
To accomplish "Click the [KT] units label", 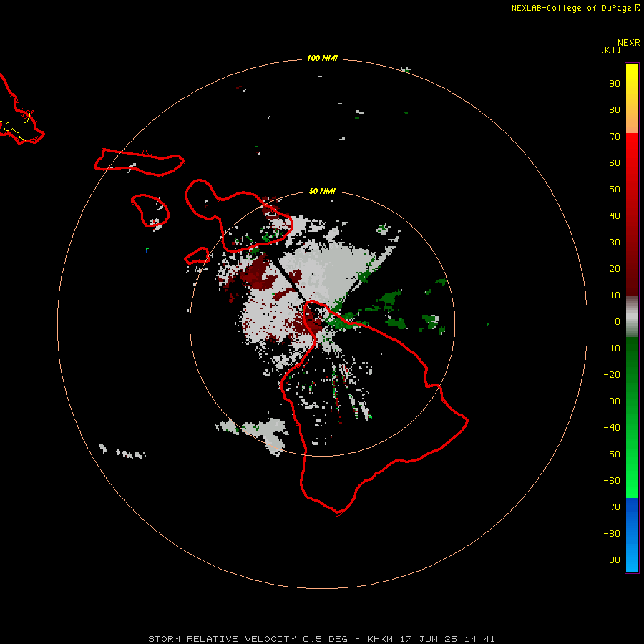I will tap(611, 49).
